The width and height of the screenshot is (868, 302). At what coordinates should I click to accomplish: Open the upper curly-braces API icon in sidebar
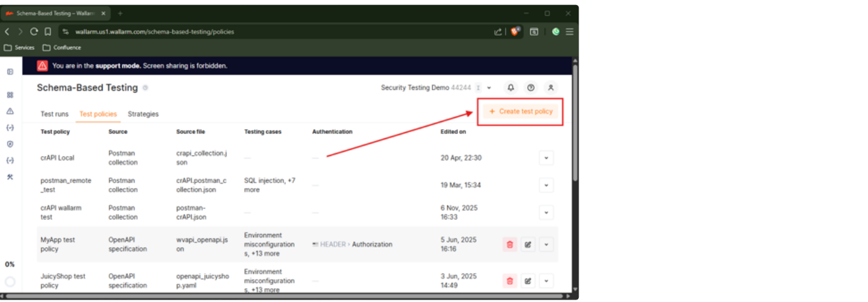10,127
